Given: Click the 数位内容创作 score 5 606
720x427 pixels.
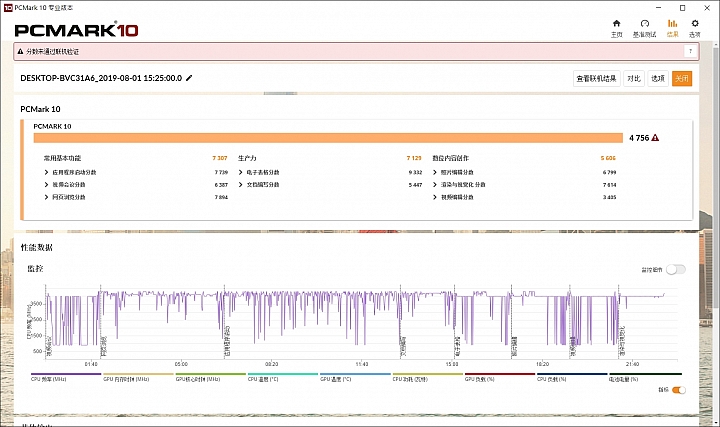Looking at the screenshot, I should [608, 158].
